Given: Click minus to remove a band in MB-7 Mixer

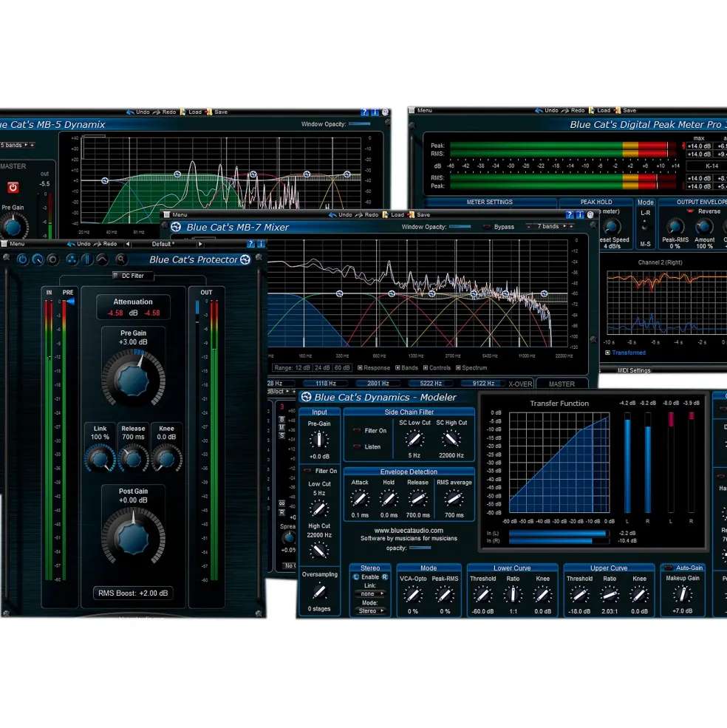Looking at the screenshot, I should [x=529, y=227].
